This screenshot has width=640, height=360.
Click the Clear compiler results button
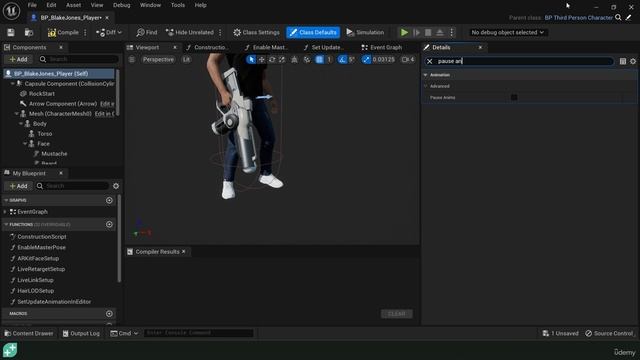pos(396,314)
